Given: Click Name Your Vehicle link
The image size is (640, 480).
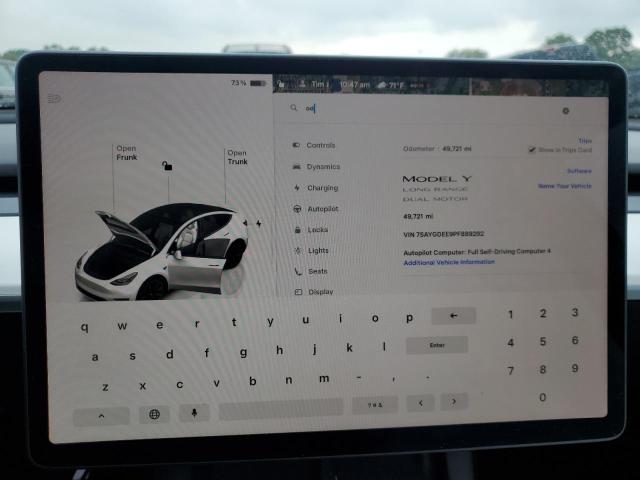Looking at the screenshot, I should click(x=564, y=186).
